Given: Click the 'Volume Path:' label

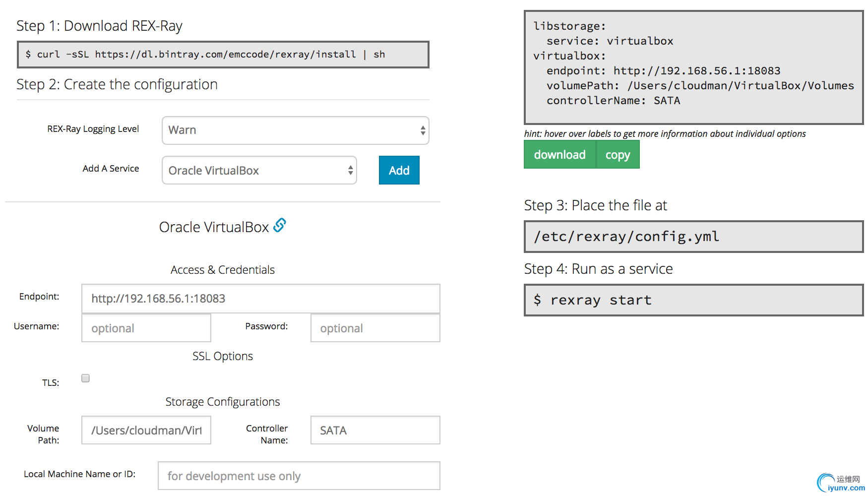Looking at the screenshot, I should click(43, 434).
